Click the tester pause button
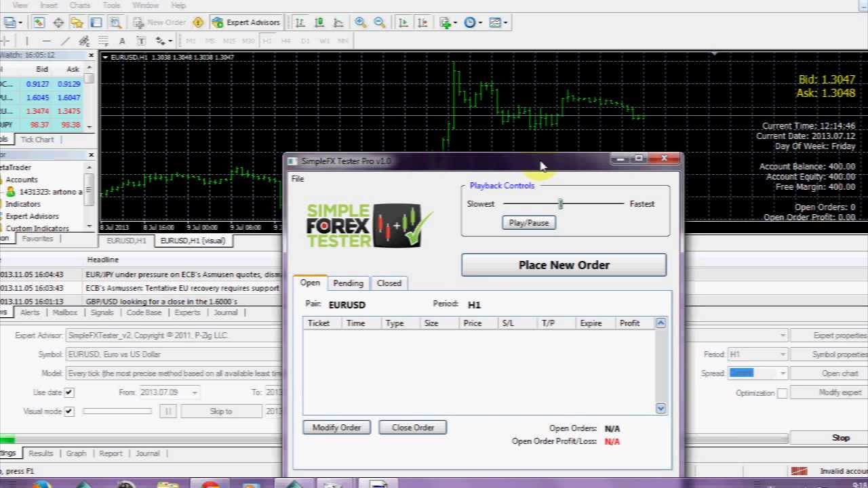Image resolution: width=868 pixels, height=488 pixels. [x=167, y=411]
